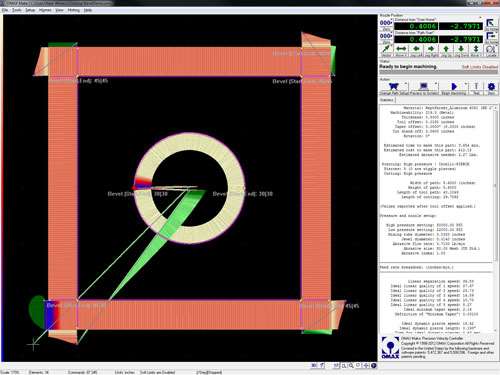Click the zoom magnifier icon in the bottom toolbar

coord(351,366)
